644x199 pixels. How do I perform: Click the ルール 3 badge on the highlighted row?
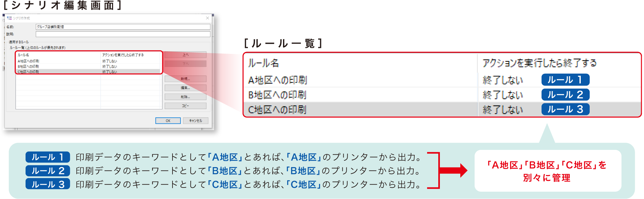point(565,109)
